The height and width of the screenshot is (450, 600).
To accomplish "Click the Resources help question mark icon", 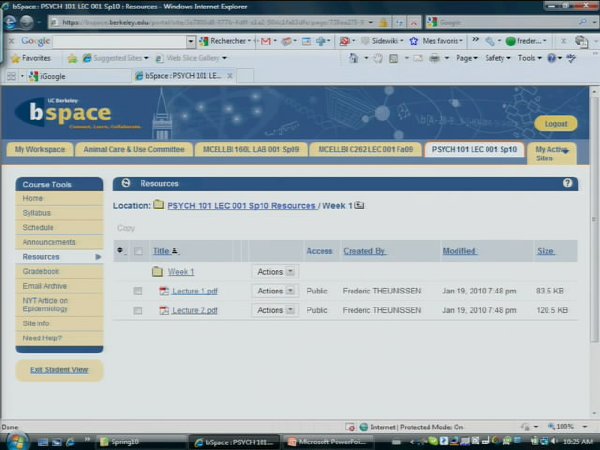I will [567, 183].
